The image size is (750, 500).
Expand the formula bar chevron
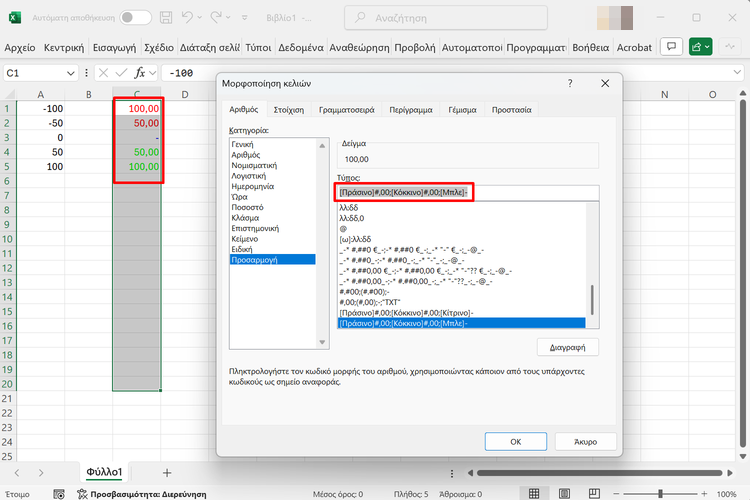click(x=737, y=72)
